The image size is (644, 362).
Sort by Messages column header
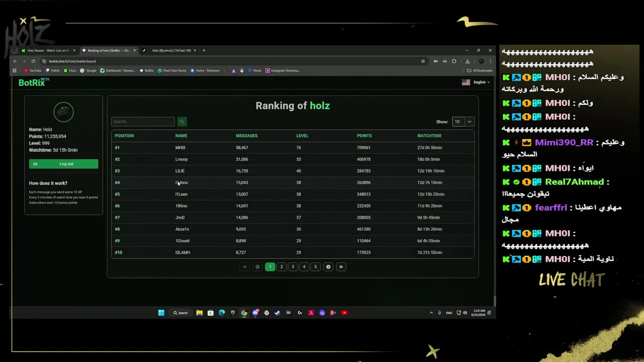(247, 136)
